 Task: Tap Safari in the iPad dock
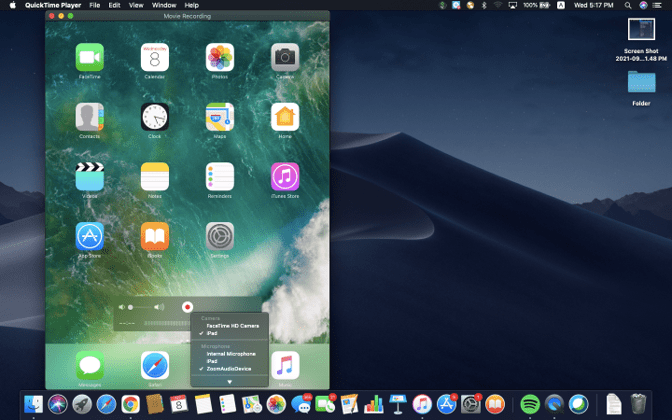pyautogui.click(x=155, y=365)
